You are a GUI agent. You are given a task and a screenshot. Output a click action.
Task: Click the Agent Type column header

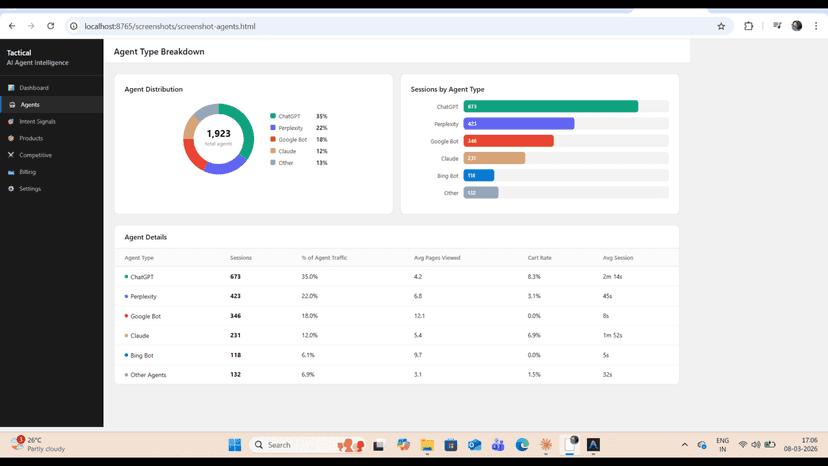tap(139, 258)
